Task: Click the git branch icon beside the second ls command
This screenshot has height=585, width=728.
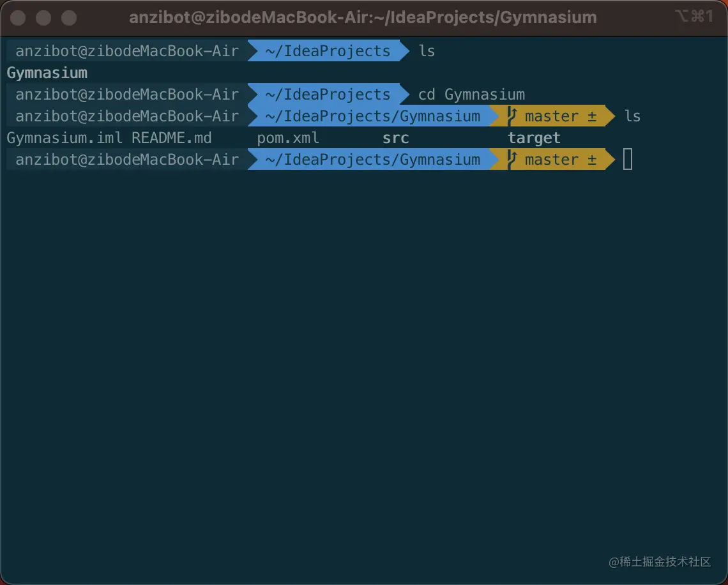Action: coord(511,116)
